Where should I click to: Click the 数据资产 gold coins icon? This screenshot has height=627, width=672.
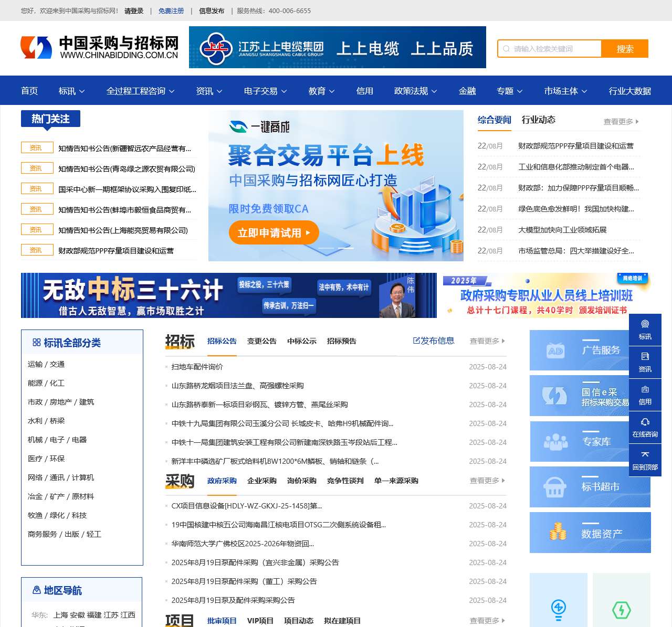click(x=556, y=532)
